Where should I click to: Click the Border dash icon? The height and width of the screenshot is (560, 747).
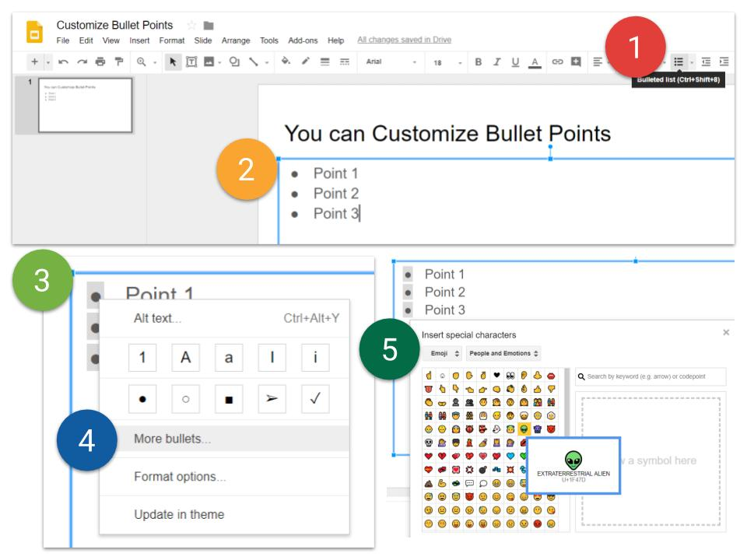coord(345,61)
